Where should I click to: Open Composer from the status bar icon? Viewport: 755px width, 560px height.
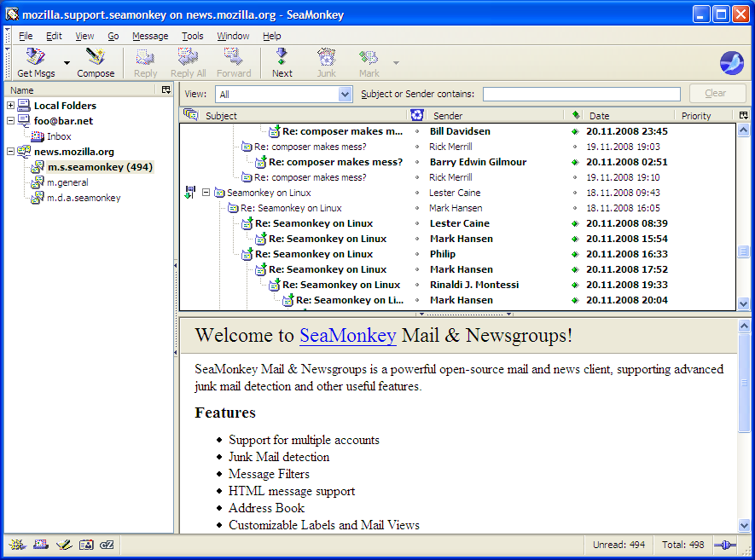tap(62, 545)
